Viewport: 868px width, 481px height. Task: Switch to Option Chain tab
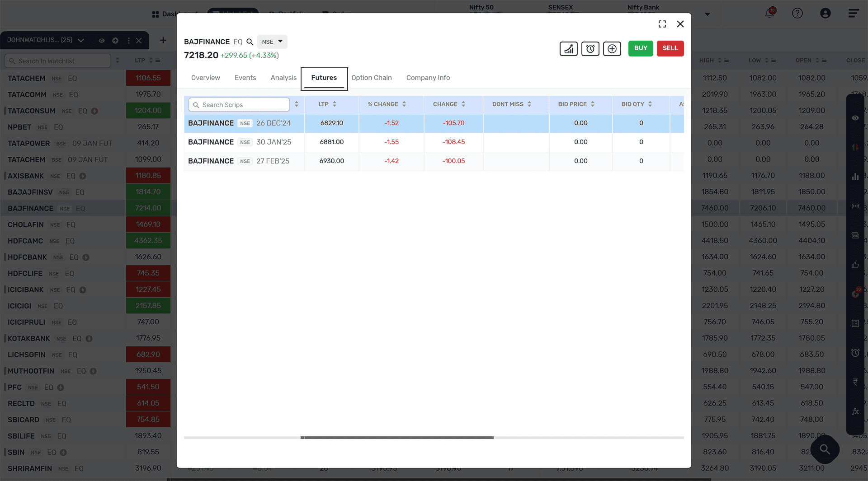coord(371,78)
